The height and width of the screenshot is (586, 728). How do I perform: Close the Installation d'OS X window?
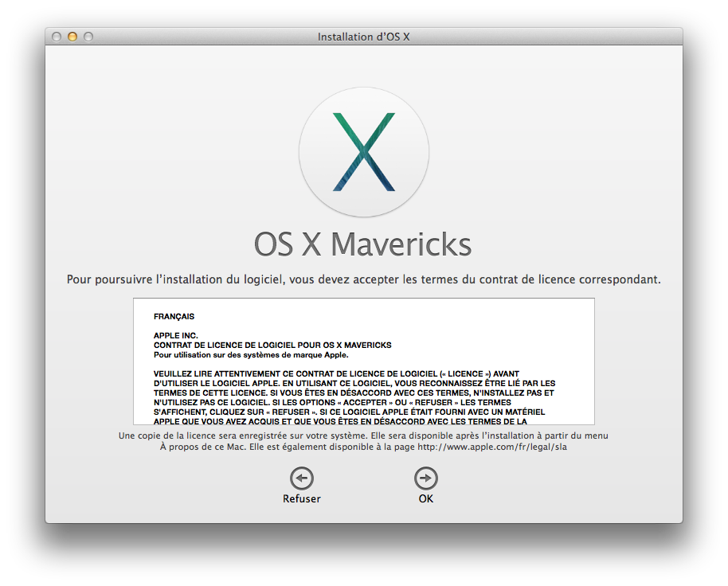57,37
